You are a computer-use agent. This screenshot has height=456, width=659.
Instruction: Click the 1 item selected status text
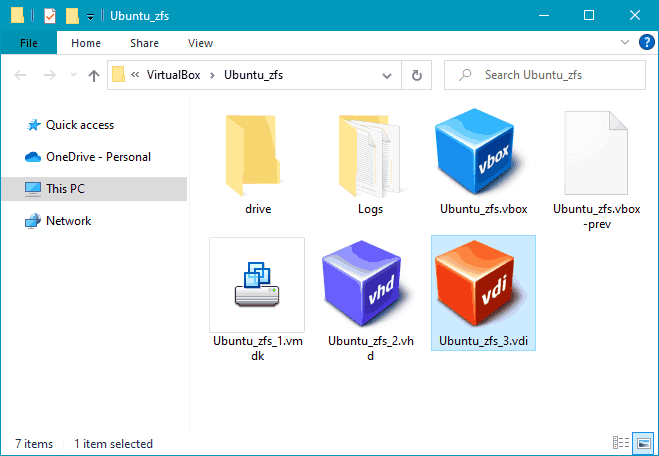113,443
